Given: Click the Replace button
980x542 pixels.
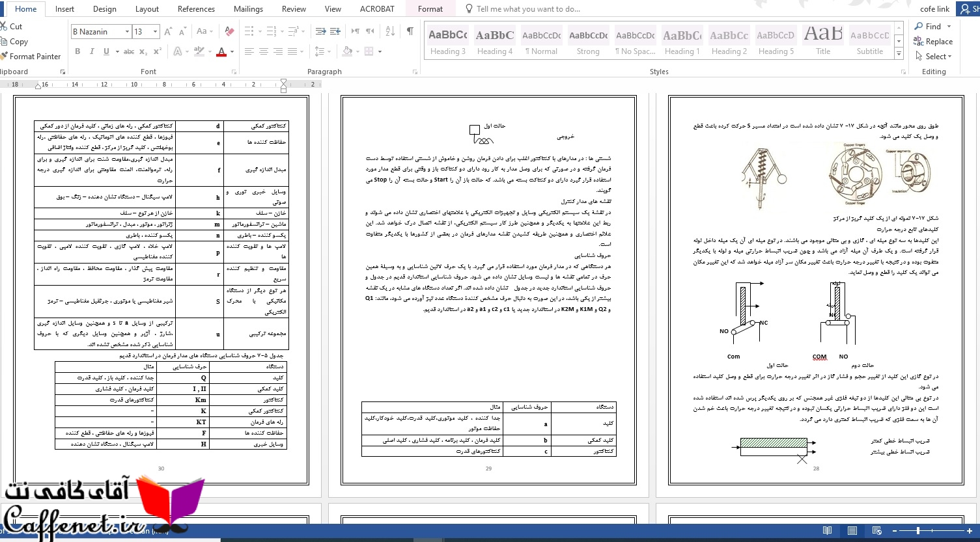Looking at the screenshot, I should click(933, 42).
